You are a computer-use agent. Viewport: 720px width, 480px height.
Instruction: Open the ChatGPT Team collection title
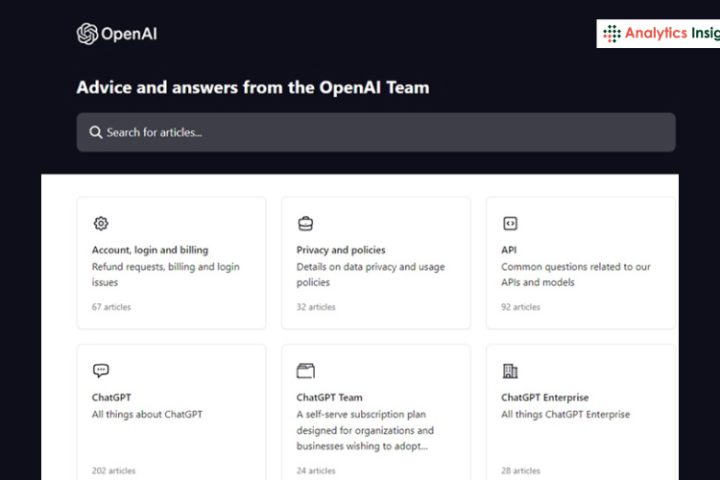pos(329,397)
